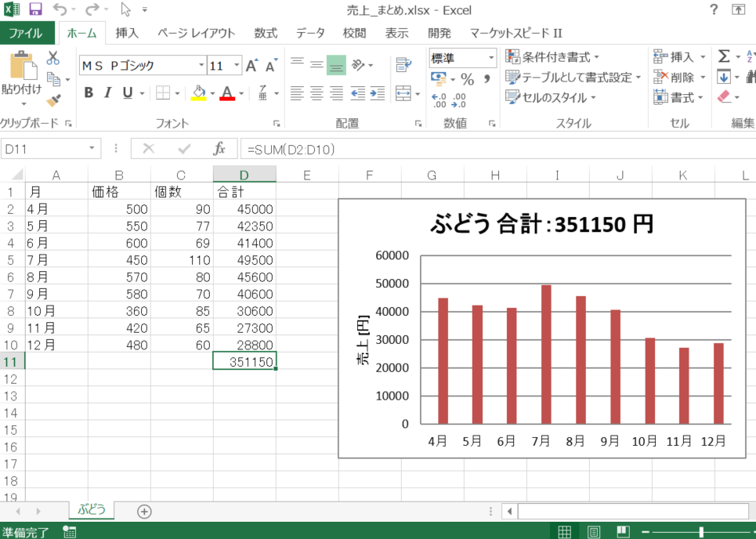Increase the indent
Screen dimensions: 756x539
378,93
